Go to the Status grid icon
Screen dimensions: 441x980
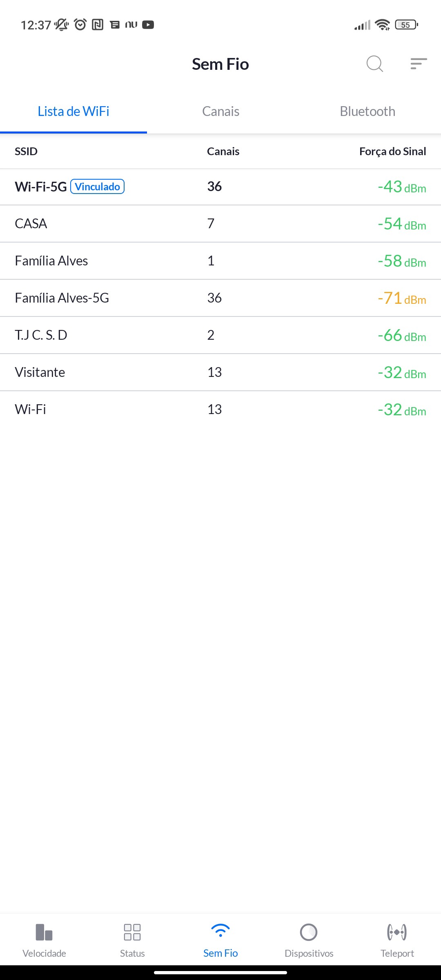pos(132,933)
